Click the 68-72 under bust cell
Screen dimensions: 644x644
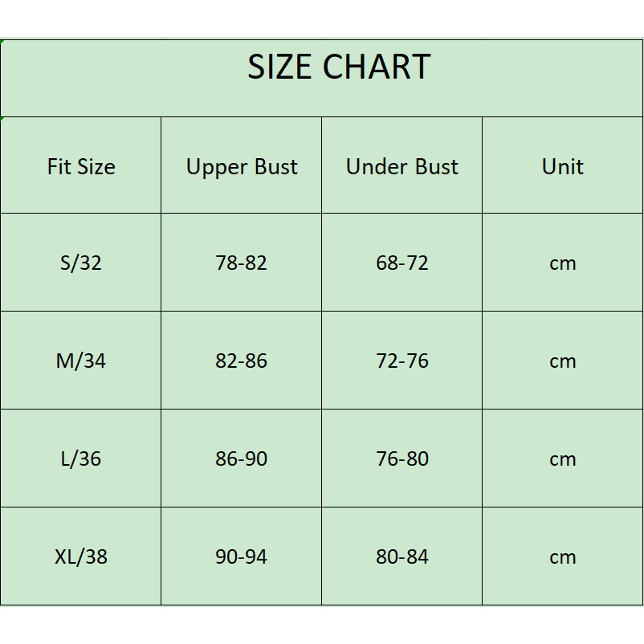pos(402,263)
